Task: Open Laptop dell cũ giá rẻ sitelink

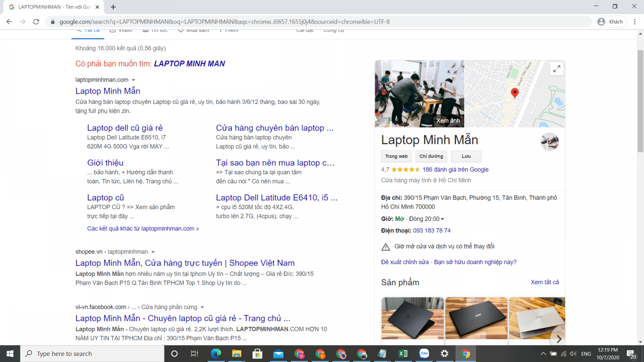Action: coord(125,128)
